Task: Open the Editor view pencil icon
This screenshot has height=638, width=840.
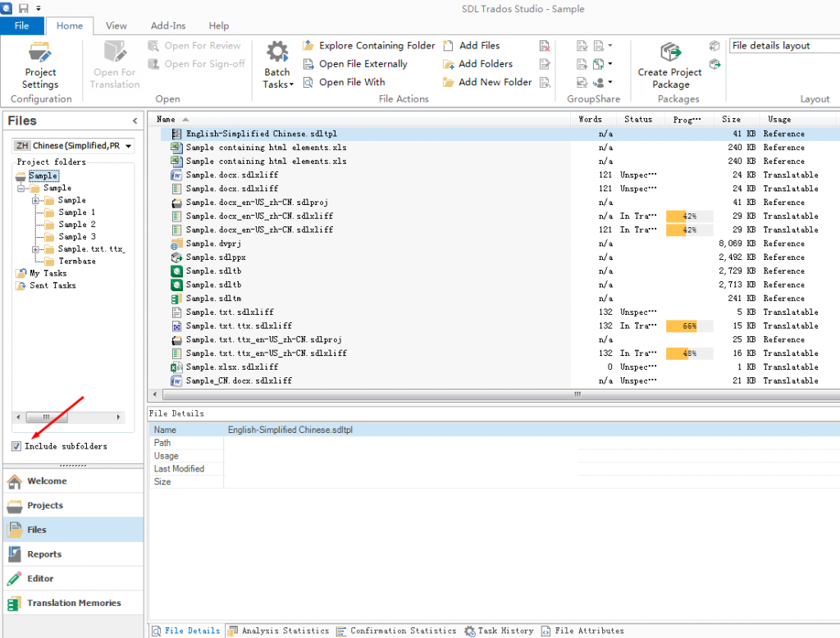Action: click(14, 579)
